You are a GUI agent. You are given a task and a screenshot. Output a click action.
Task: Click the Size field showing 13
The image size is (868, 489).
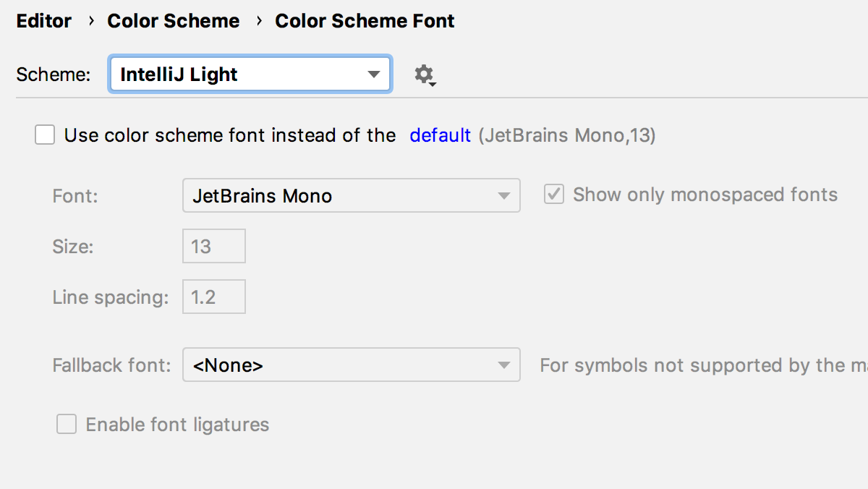[214, 246]
